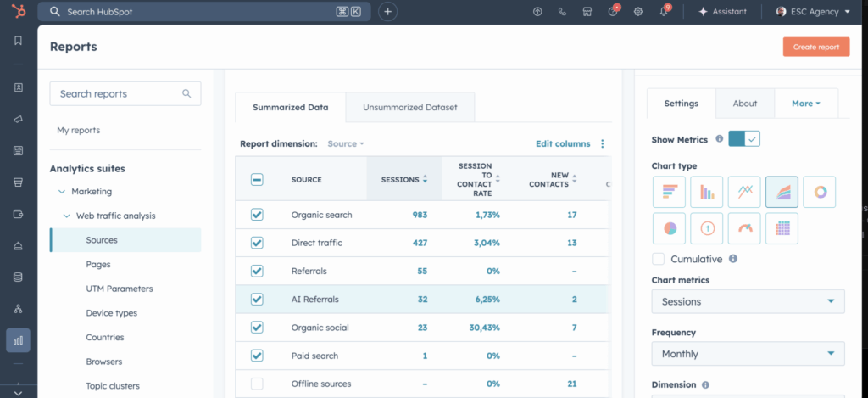Open the ESC Agency account menu
Screen dimensions: 868x398
click(x=813, y=12)
